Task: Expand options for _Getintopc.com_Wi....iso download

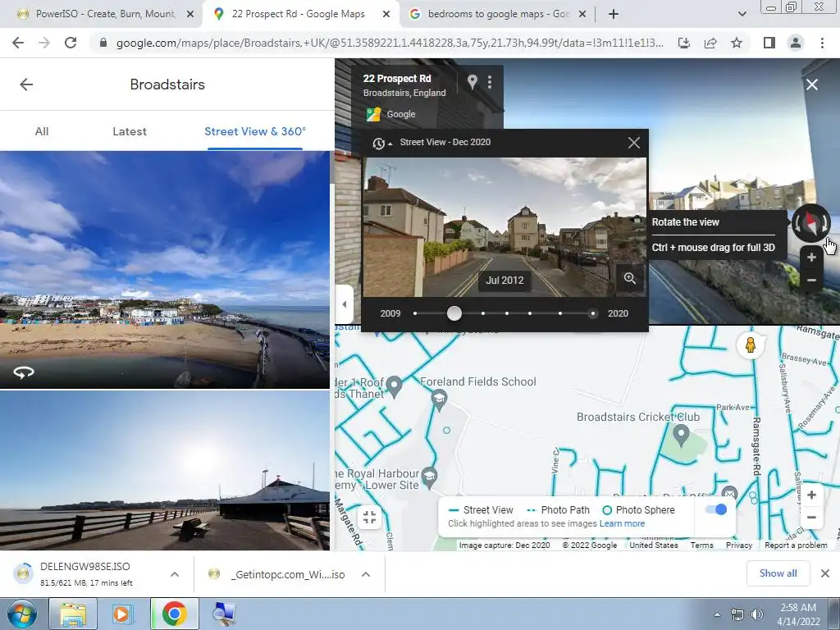Action: click(x=366, y=574)
